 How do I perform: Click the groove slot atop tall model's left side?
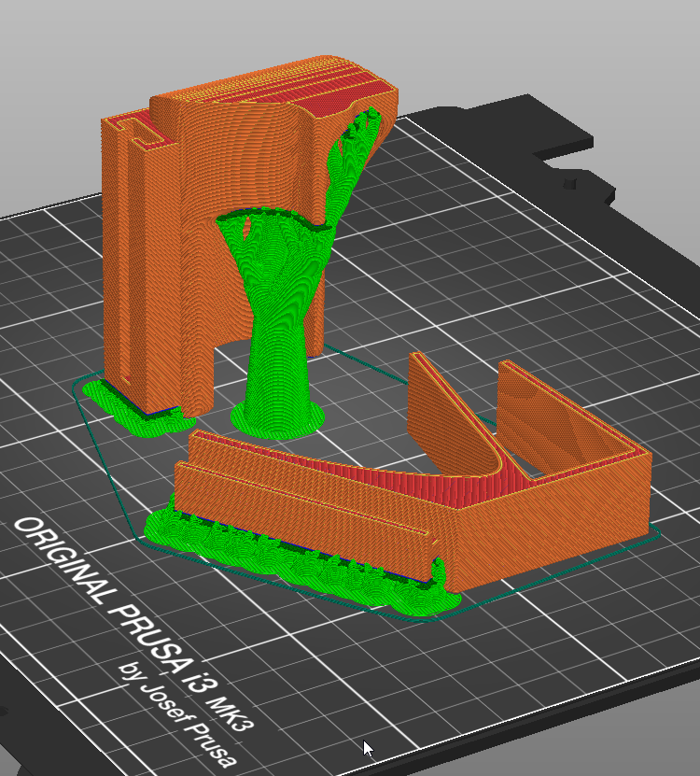tap(140, 134)
